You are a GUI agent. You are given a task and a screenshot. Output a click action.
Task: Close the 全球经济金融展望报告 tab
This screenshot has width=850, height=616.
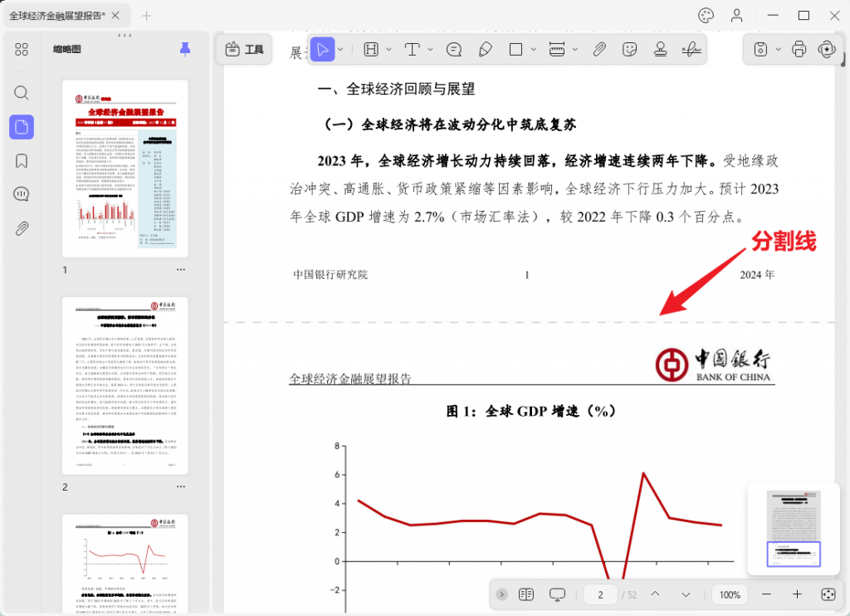(x=115, y=16)
